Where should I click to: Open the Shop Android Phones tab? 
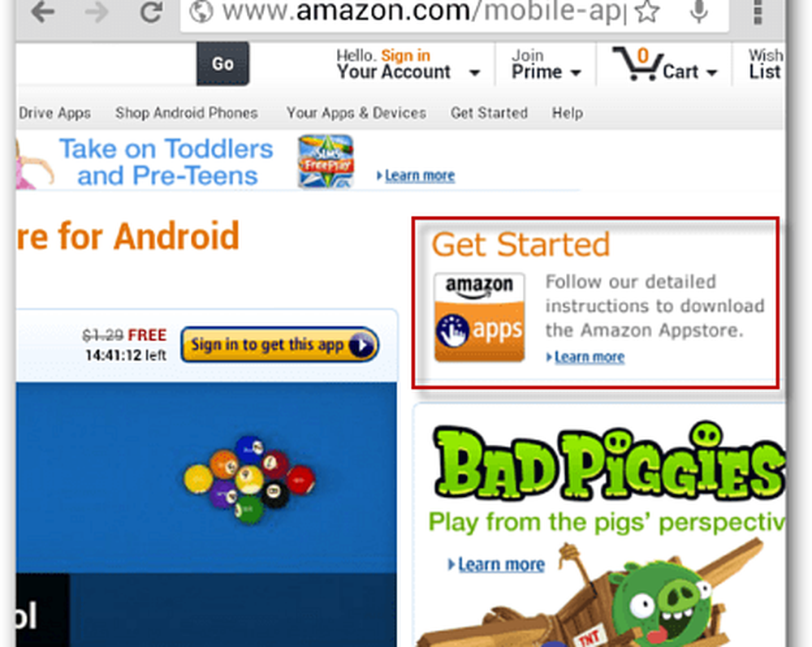point(187,113)
